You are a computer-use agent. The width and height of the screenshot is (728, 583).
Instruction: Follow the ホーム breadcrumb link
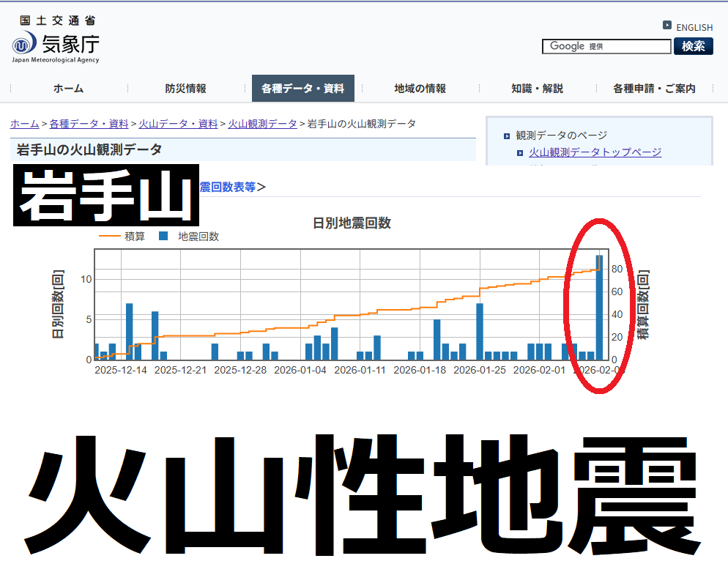tap(24, 124)
